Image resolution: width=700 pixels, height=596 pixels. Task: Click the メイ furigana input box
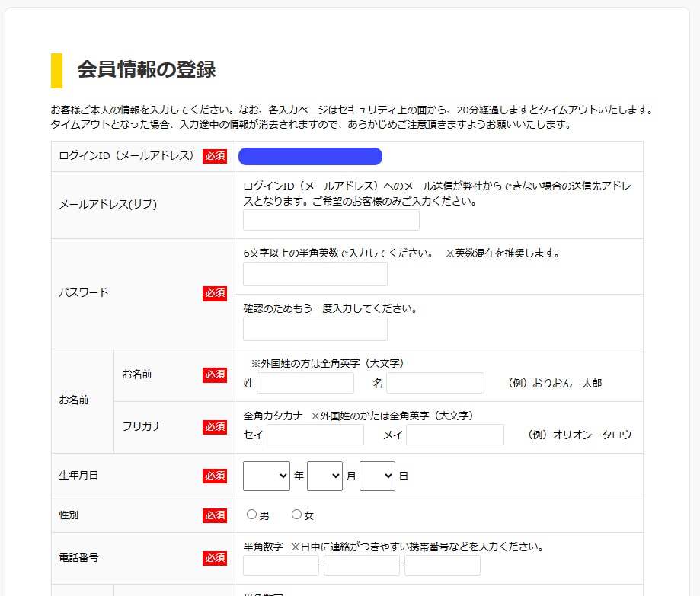tap(455, 435)
